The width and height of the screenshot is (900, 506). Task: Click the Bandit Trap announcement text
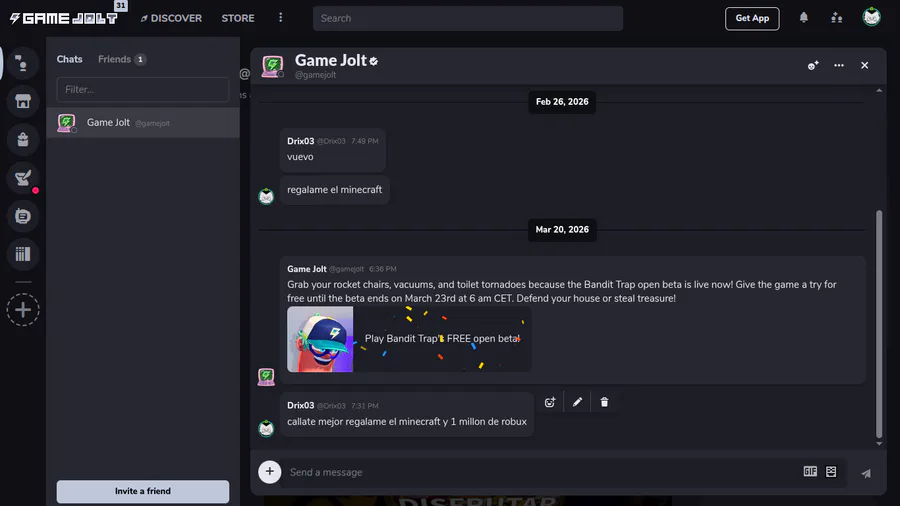562,291
